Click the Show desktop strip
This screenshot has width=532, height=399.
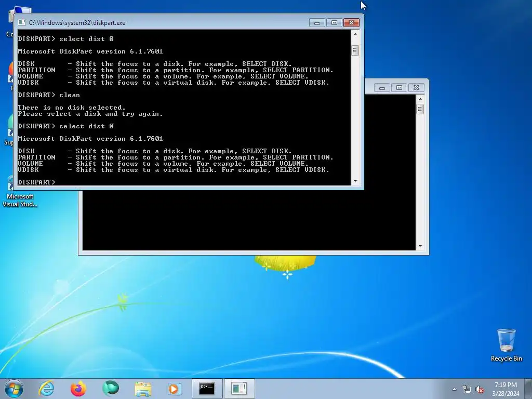click(528, 389)
